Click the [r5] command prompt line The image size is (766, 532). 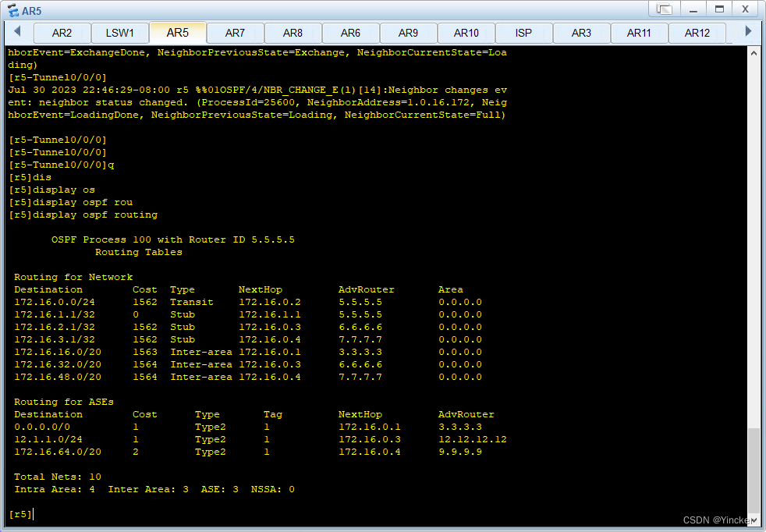point(20,514)
